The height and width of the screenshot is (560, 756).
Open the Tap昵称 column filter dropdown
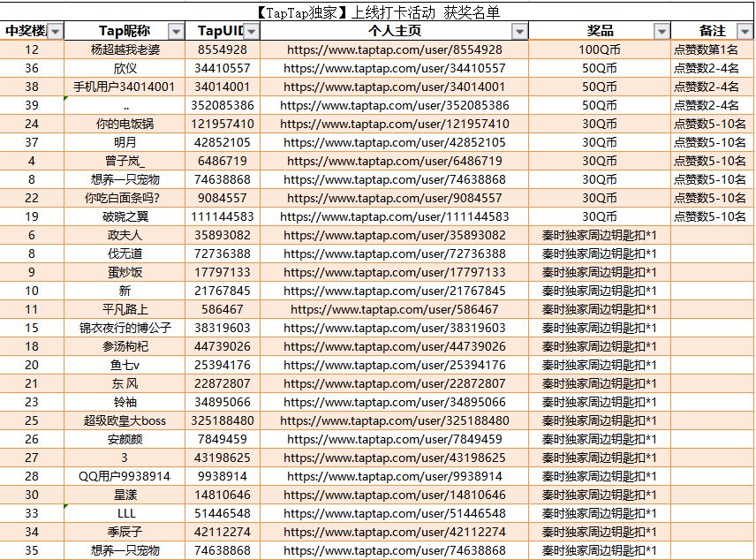pos(176,32)
